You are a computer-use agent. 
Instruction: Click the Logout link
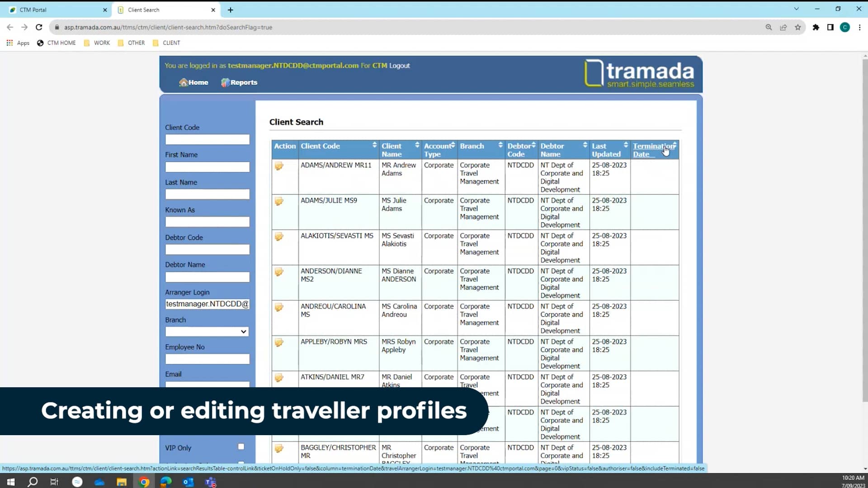[x=399, y=65]
